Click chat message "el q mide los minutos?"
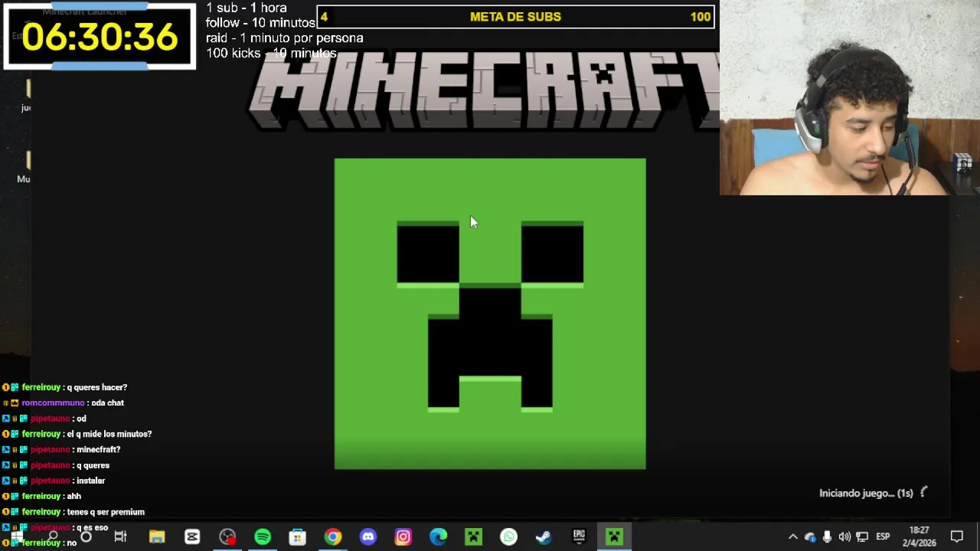The height and width of the screenshot is (551, 980). tap(109, 434)
